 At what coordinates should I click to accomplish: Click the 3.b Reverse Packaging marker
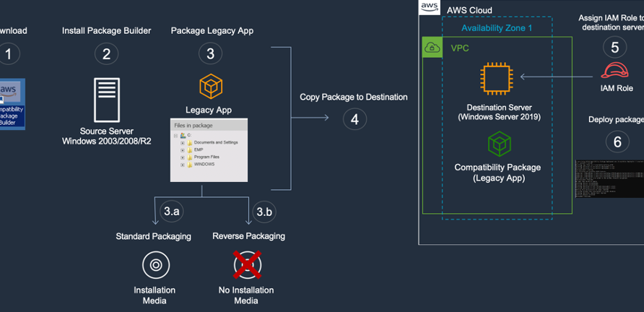click(264, 212)
